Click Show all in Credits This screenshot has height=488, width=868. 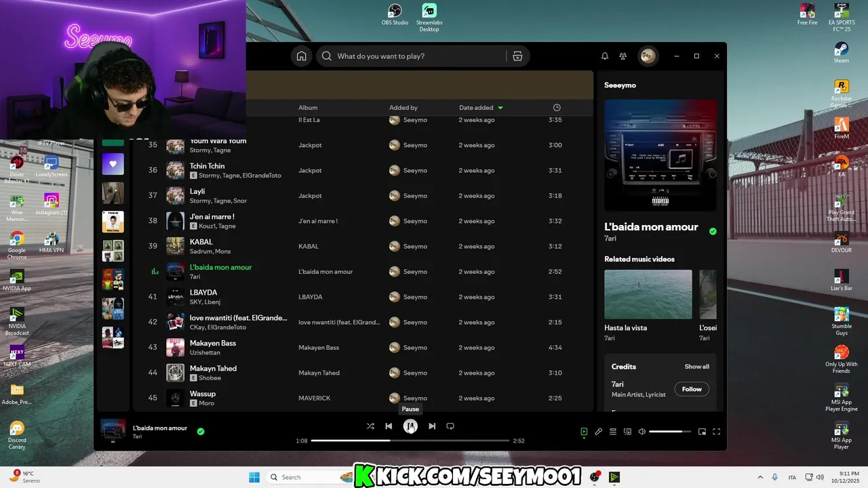pyautogui.click(x=696, y=367)
